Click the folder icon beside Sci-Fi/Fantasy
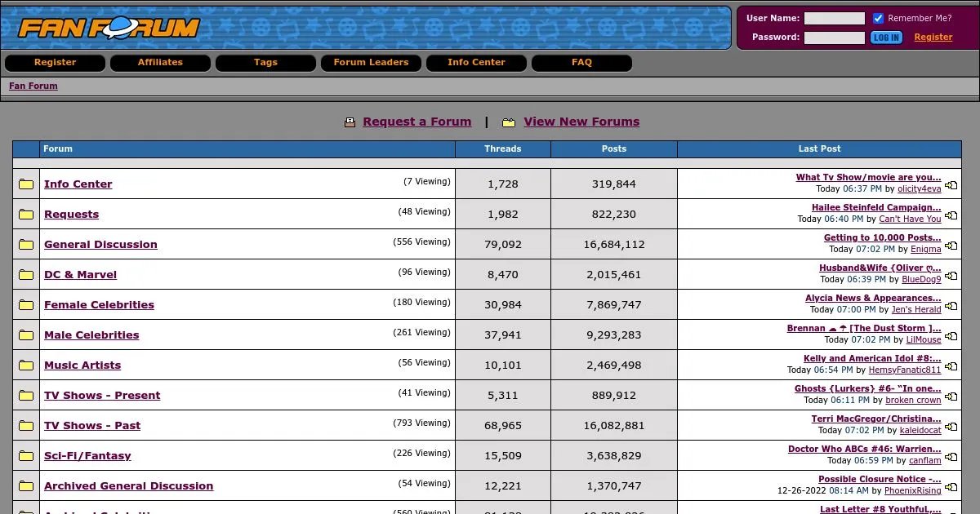 click(26, 456)
